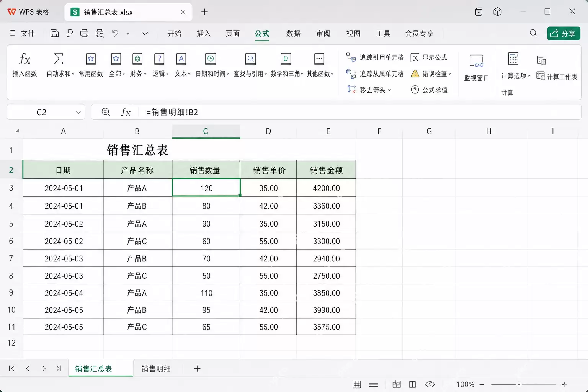The height and width of the screenshot is (392, 588).
Task: Toggle eye protection mode icon in status bar
Action: point(430,384)
